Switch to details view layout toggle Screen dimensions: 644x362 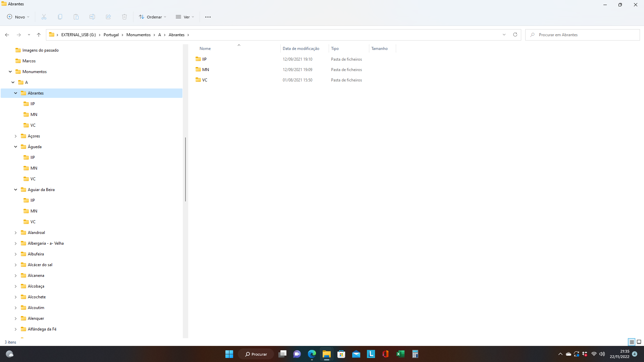632,342
